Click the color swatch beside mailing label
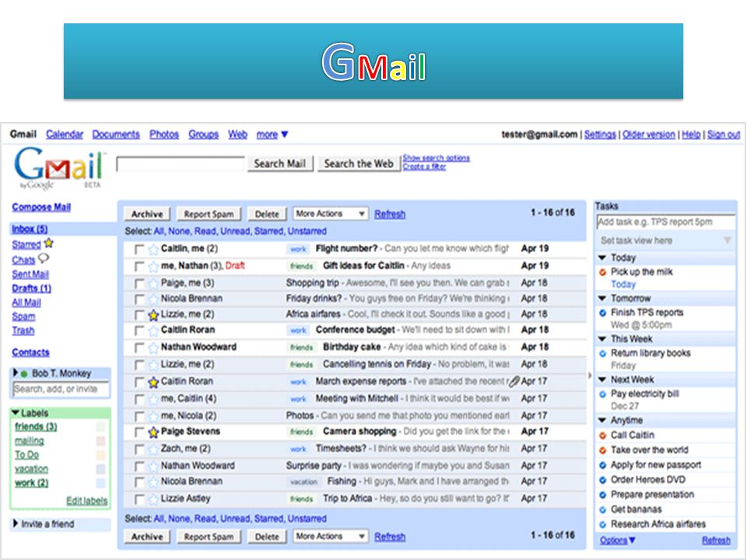747x560 pixels. [100, 441]
